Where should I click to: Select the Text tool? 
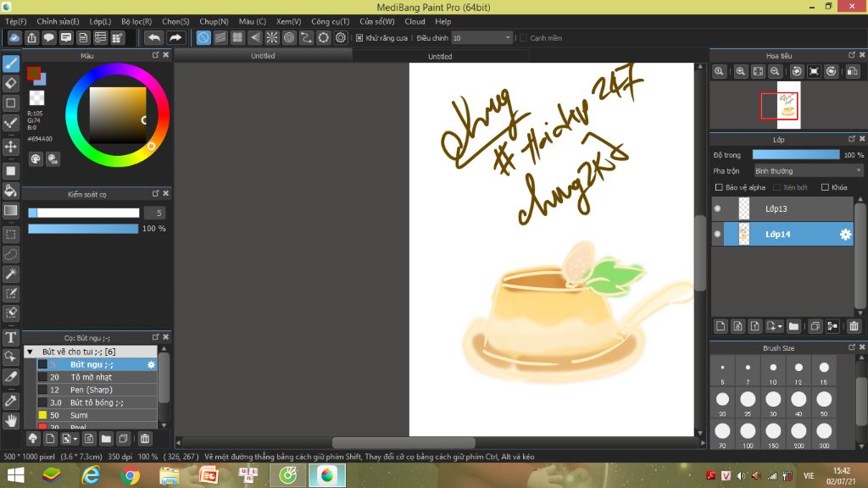pos(11,337)
